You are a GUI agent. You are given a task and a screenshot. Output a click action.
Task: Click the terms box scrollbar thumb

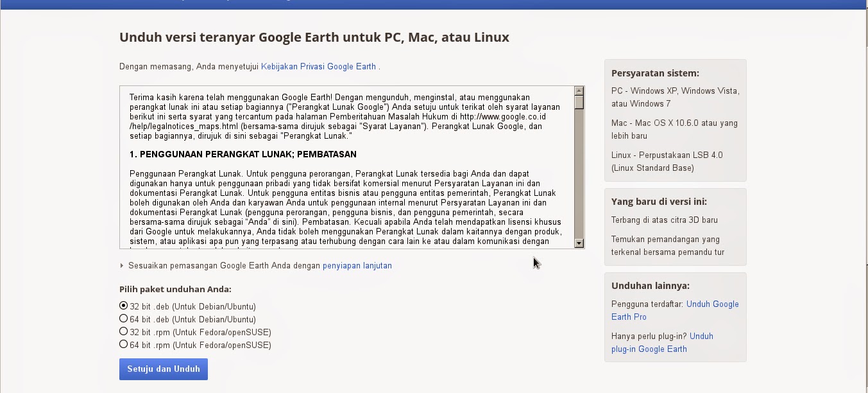(x=579, y=102)
